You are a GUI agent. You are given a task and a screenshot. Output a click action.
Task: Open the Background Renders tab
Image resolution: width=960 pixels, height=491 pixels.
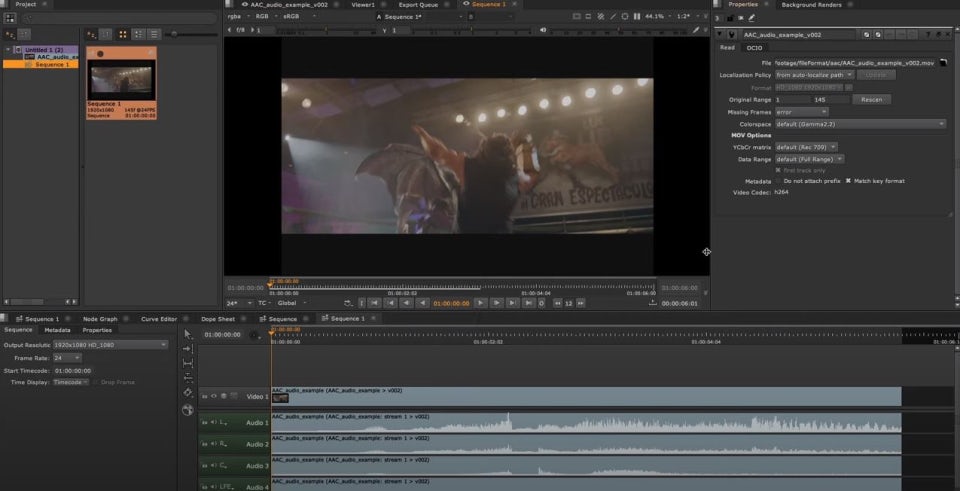pyautogui.click(x=809, y=5)
